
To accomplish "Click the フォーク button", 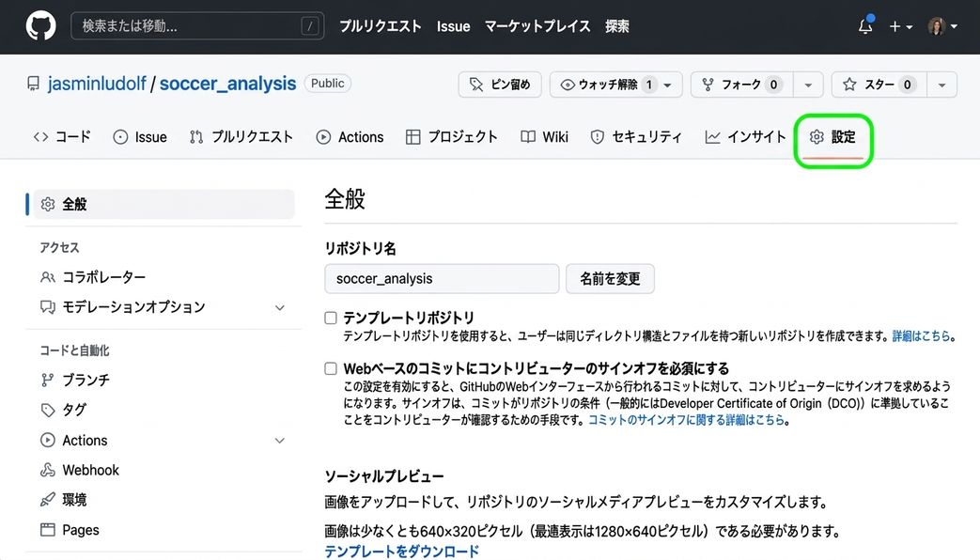I will pyautogui.click(x=742, y=85).
